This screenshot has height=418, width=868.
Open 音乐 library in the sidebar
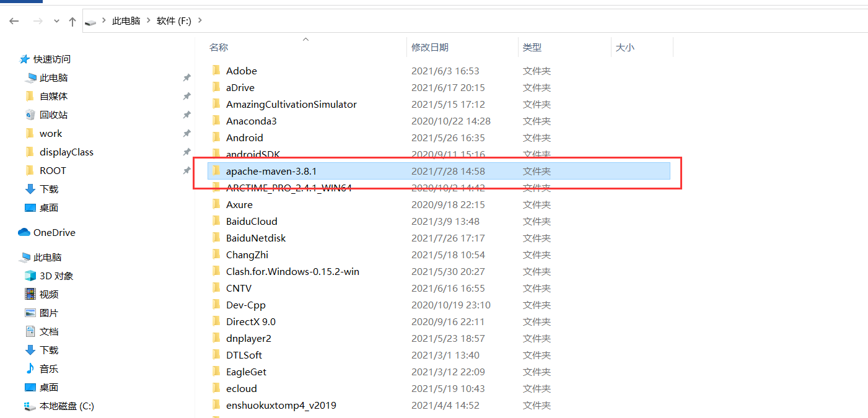point(49,368)
